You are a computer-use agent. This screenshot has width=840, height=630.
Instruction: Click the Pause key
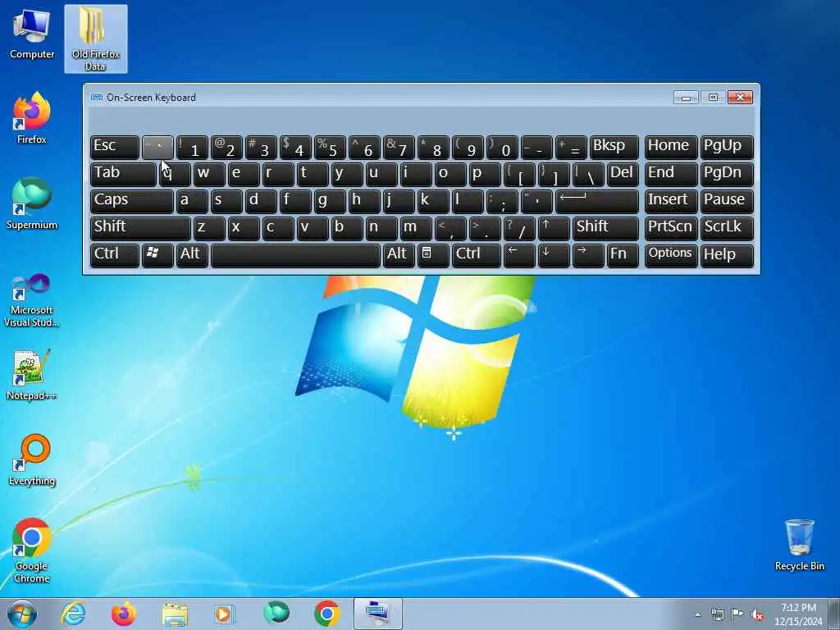727,202
